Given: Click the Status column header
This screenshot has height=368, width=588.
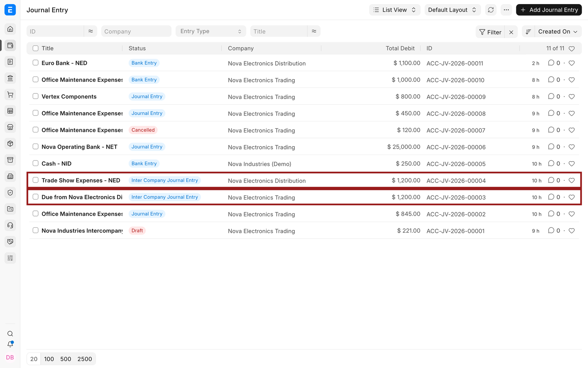Looking at the screenshot, I should click(x=137, y=48).
